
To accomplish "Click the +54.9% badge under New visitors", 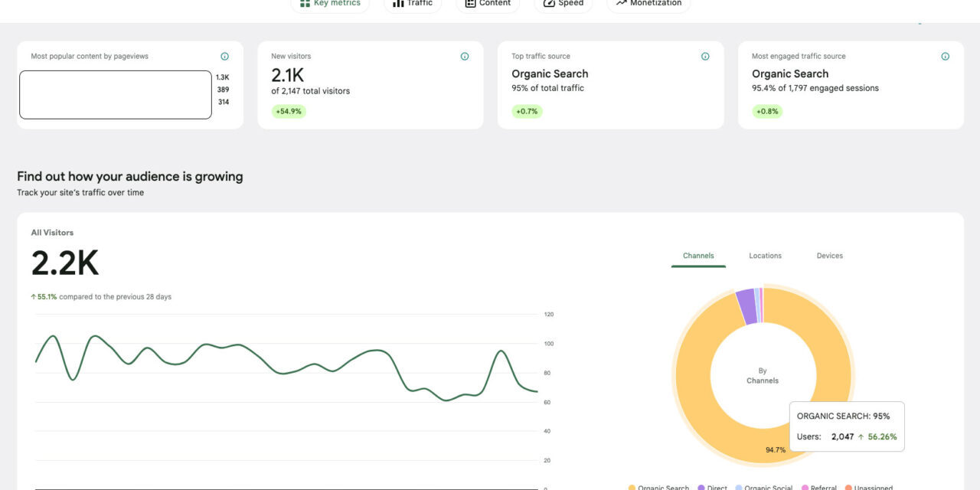I will (288, 111).
